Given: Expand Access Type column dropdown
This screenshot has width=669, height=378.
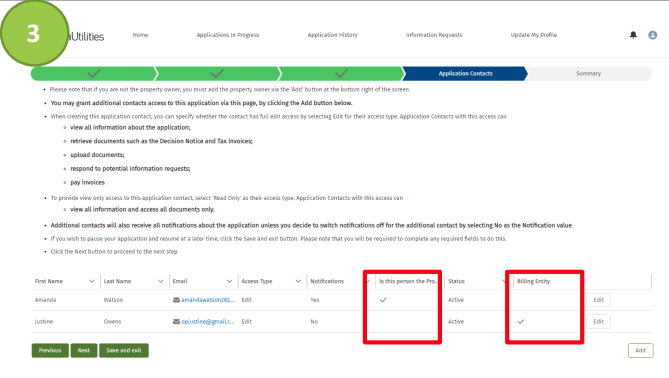Looking at the screenshot, I should point(298,281).
